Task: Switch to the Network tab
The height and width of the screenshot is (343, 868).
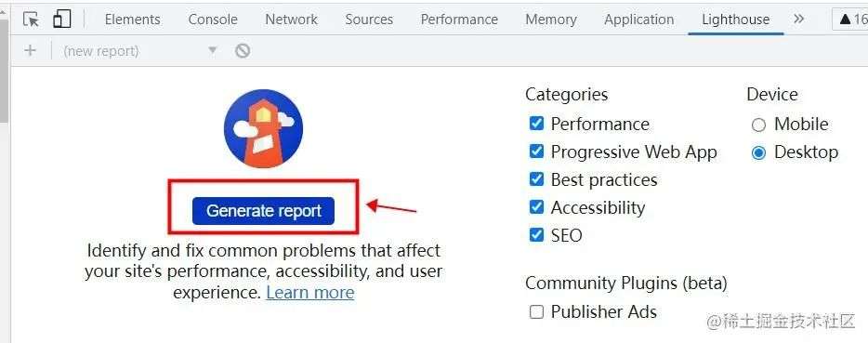Action: 291,20
